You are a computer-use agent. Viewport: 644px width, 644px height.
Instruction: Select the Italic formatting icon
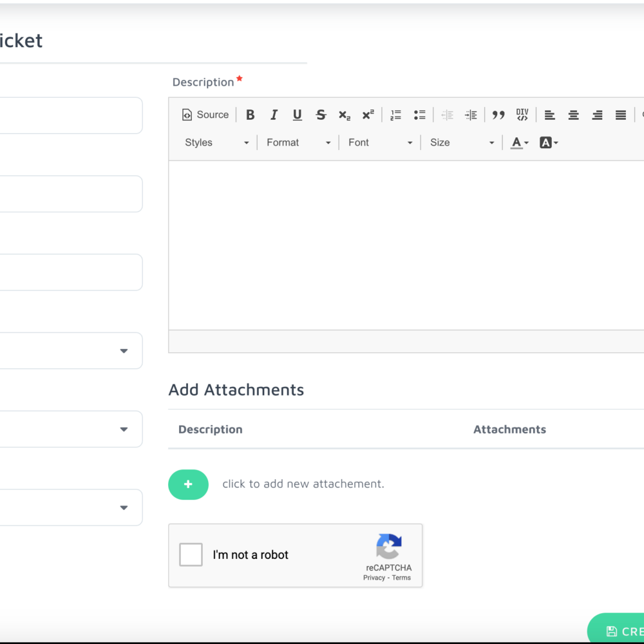274,115
